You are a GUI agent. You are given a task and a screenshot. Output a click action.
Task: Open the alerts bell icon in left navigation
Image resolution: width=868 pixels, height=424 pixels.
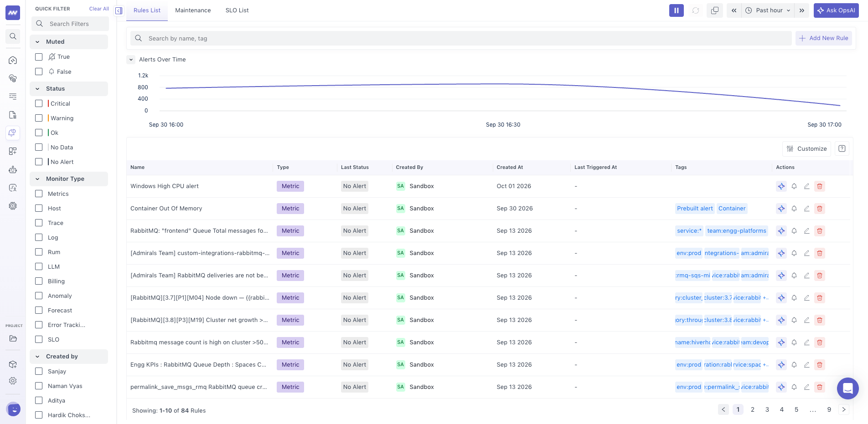point(13,133)
